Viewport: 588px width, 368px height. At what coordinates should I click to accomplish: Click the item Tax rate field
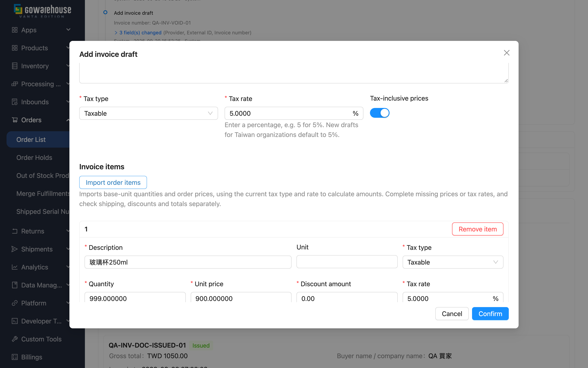pos(453,297)
